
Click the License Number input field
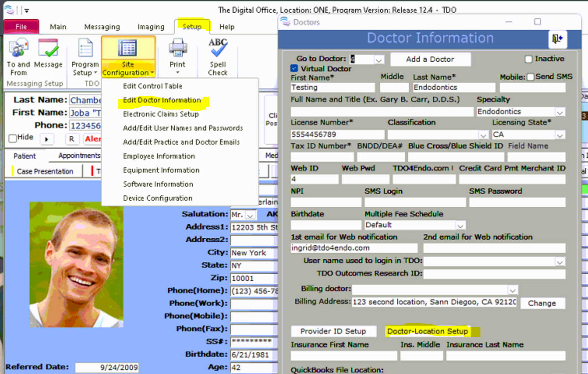point(337,135)
